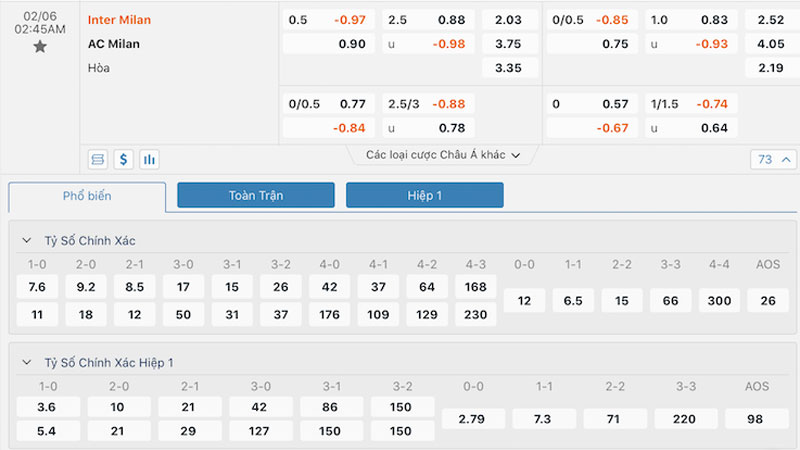Collapse the 73 markets counter
Screen dimensions: 800x450
click(773, 160)
